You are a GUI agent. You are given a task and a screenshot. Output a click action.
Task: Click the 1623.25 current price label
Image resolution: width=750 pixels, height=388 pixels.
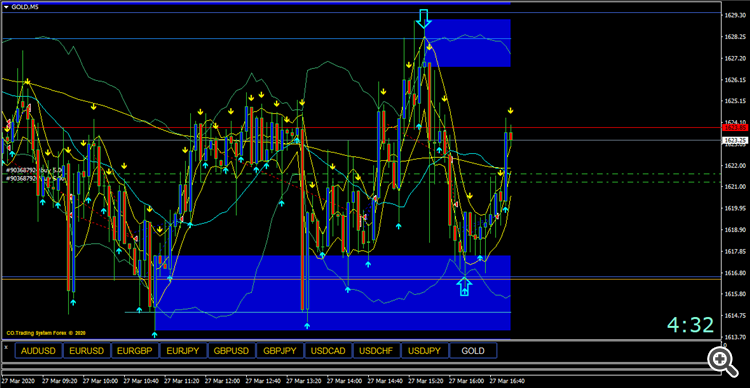coord(736,140)
